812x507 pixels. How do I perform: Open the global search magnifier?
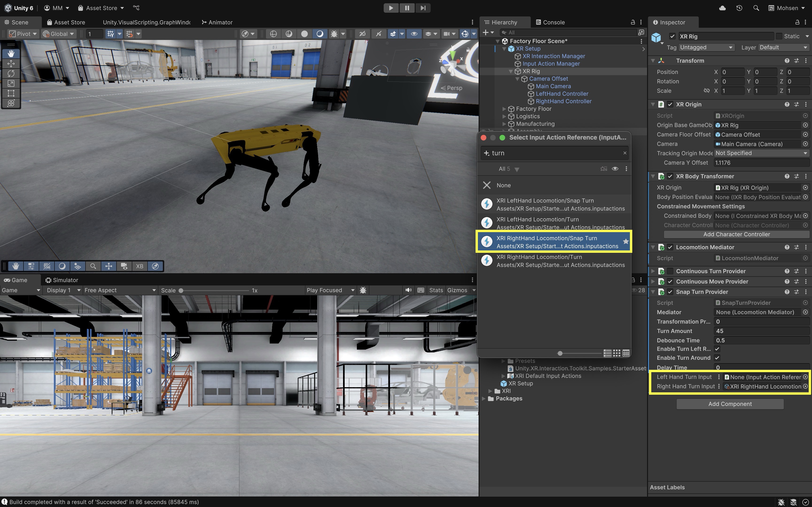point(756,8)
